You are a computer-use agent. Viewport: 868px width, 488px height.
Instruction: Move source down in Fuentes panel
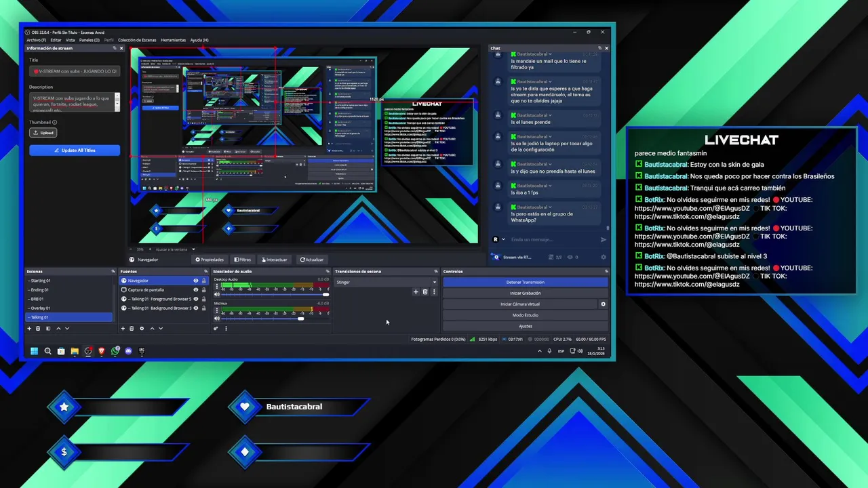click(160, 329)
